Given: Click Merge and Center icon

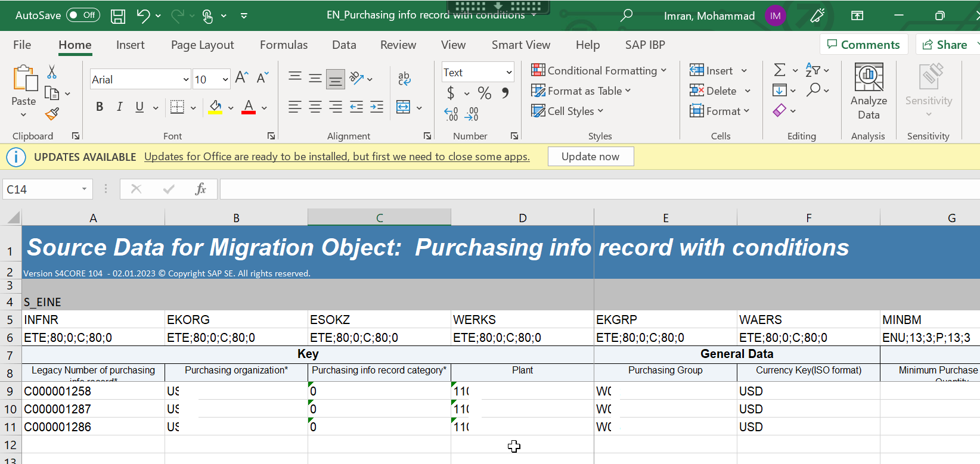Looking at the screenshot, I should [404, 107].
